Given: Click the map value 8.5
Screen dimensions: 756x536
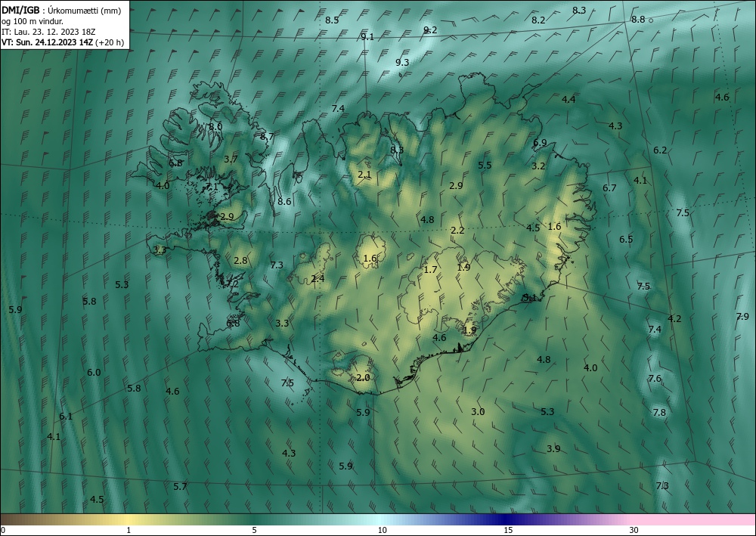Looking at the screenshot, I should click(x=332, y=20).
